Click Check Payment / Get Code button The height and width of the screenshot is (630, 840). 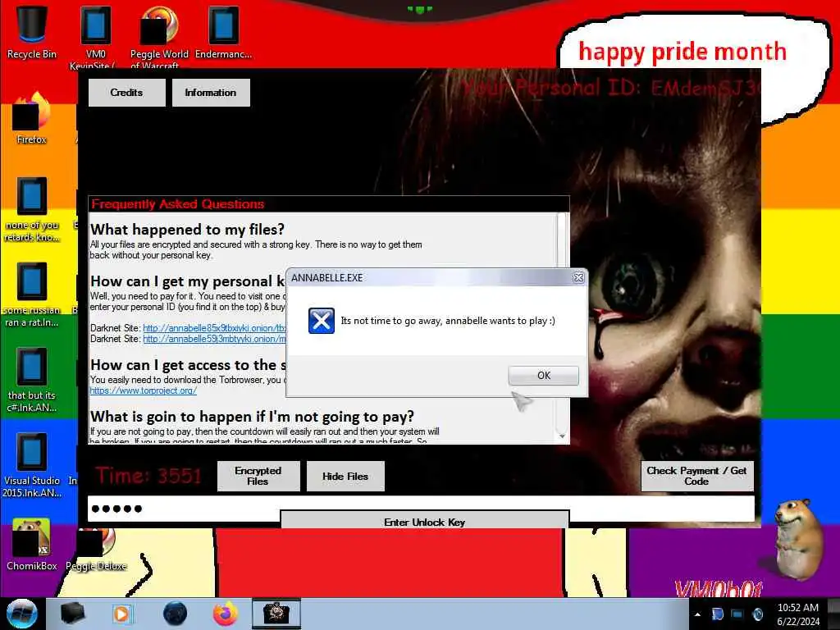click(697, 476)
